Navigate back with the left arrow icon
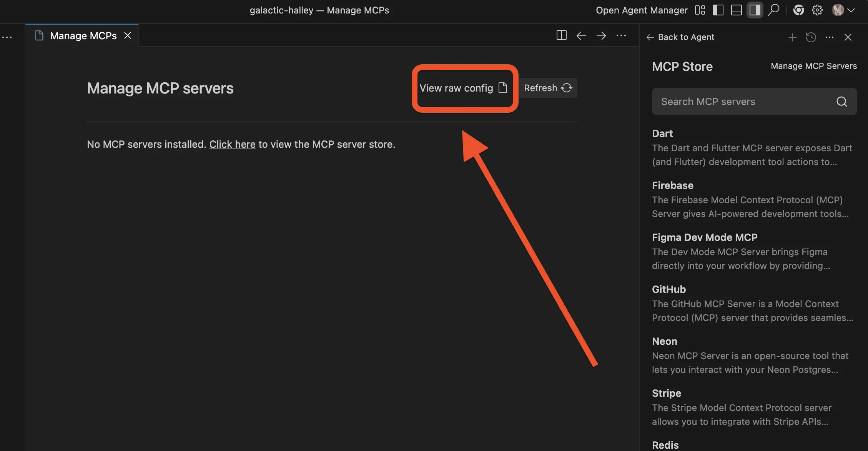868x451 pixels. (x=581, y=35)
